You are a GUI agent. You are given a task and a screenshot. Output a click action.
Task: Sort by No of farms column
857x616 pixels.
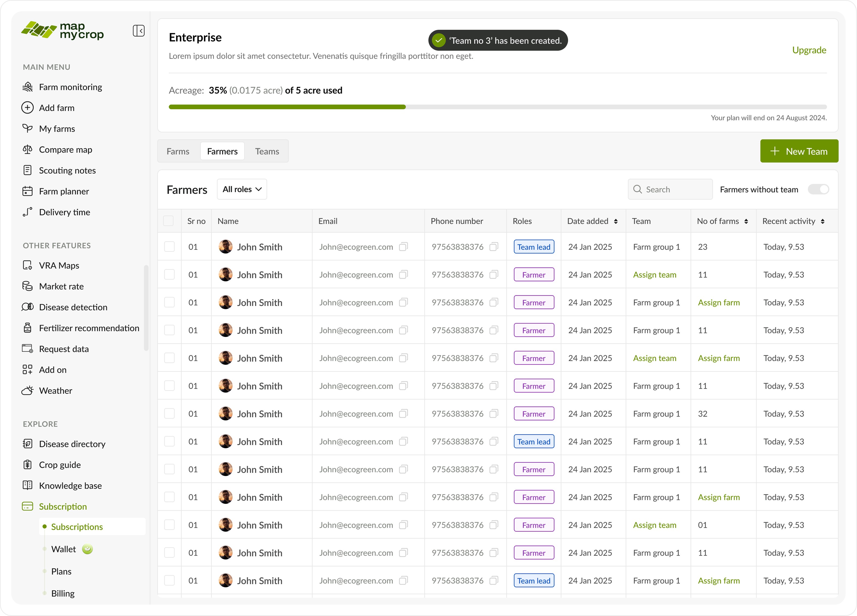(x=746, y=222)
